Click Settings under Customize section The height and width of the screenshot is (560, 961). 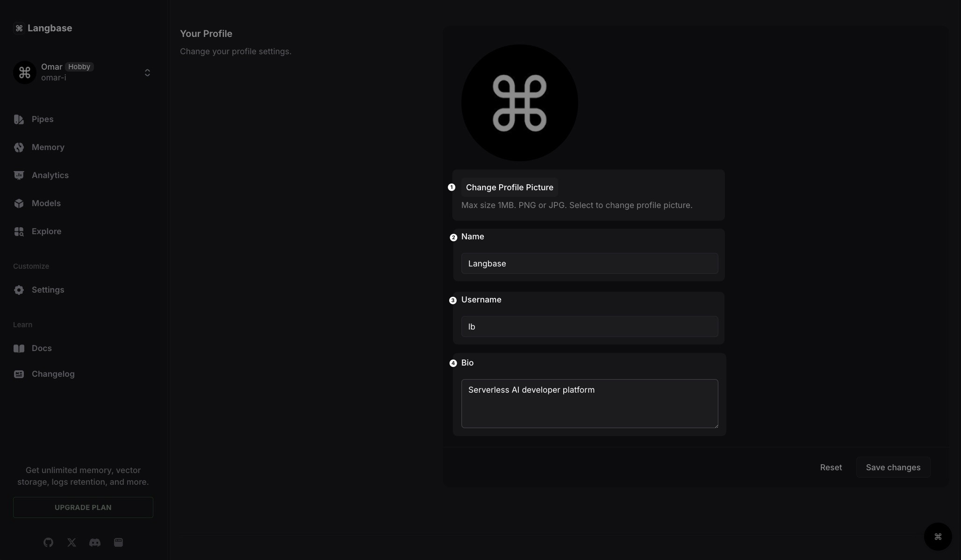click(47, 289)
